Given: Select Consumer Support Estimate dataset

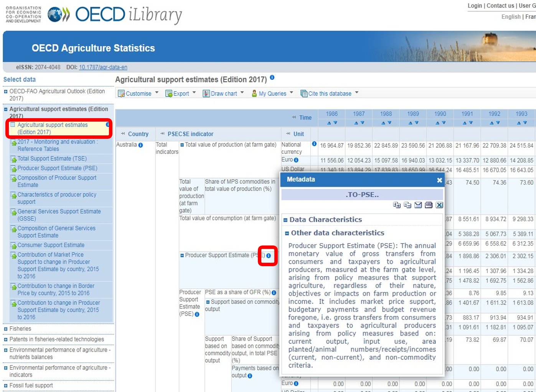Looking at the screenshot, I should click(51, 245).
